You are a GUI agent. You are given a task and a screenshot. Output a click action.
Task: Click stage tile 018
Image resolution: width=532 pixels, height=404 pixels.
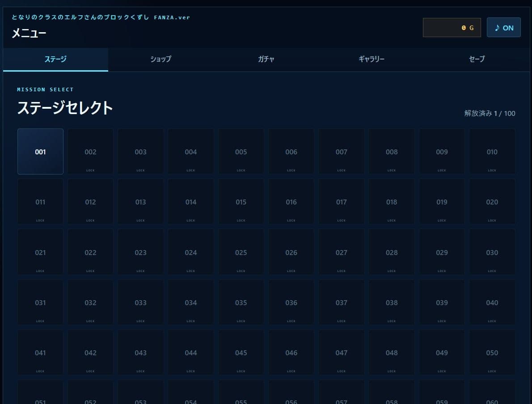392,202
